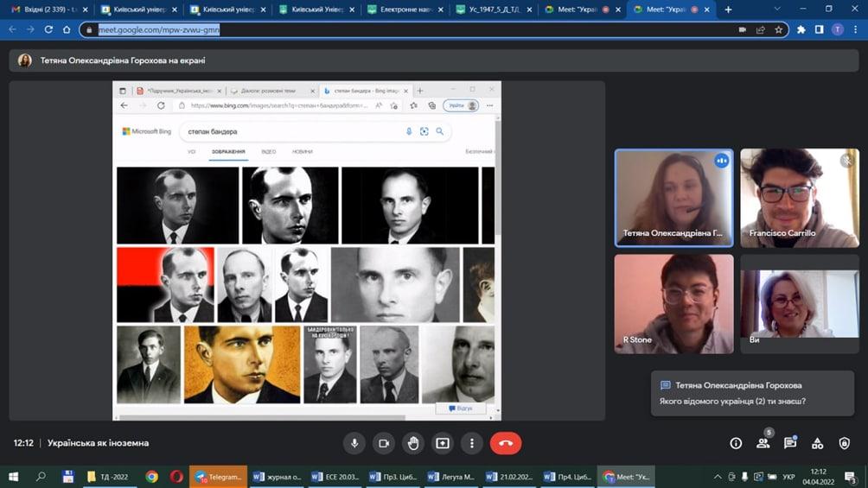Bookmark this page with the star icon
Viewport: 868px width, 488px height.
coord(778,29)
